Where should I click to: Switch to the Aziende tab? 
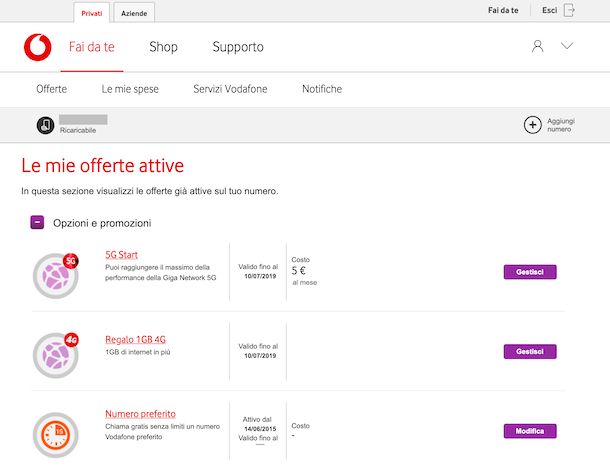tap(134, 13)
